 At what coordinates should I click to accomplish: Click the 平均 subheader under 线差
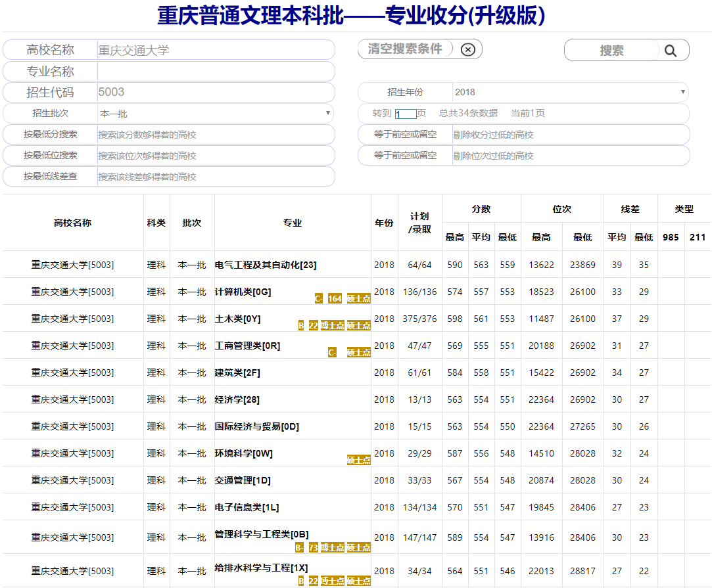pos(617,237)
